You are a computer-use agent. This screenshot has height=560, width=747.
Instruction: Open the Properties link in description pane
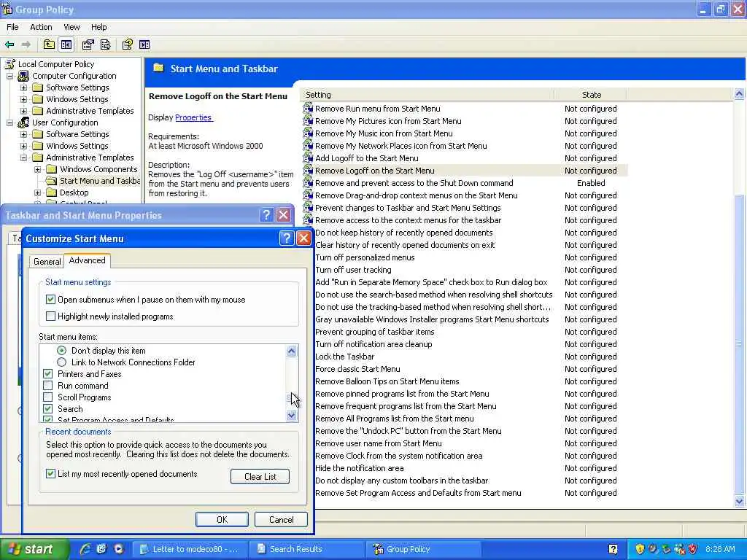click(193, 117)
